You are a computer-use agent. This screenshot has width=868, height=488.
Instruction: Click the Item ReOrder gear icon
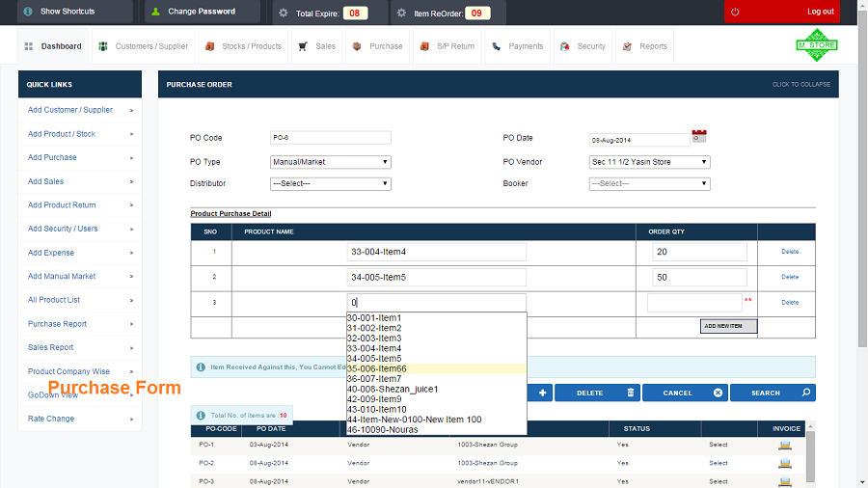point(401,13)
